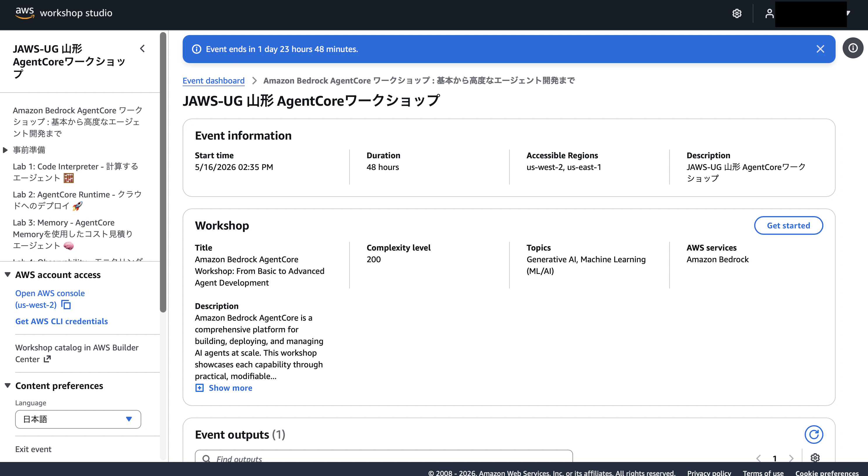
Task: Click the breadcrumb text for the AgentCore workshop
Action: [419, 81]
